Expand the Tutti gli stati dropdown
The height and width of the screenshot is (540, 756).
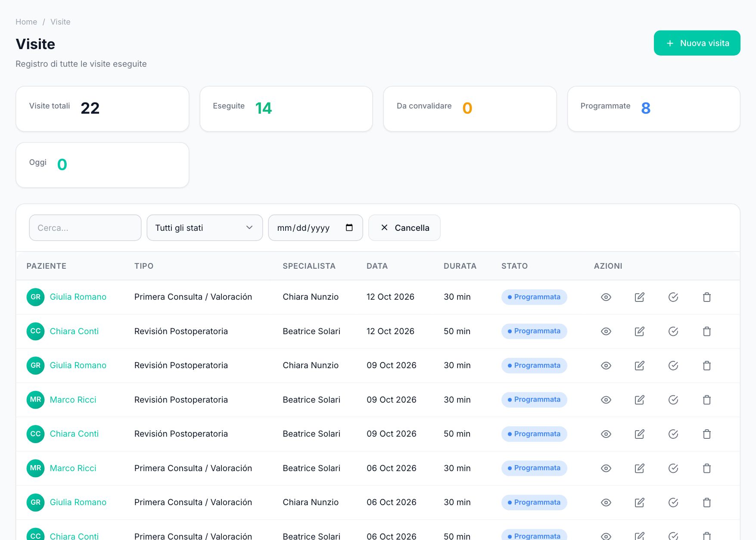205,228
